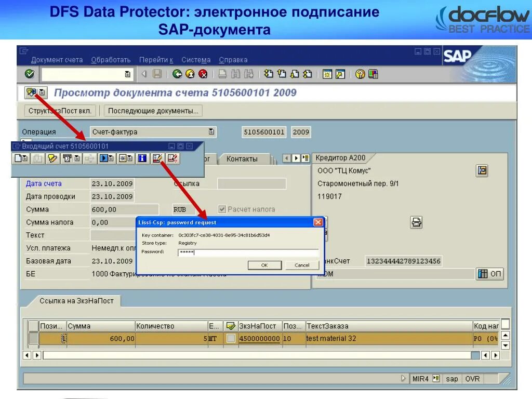
Task: Click the vendor display icon beside ООО ТЦ Комус
Action: [x=482, y=170]
